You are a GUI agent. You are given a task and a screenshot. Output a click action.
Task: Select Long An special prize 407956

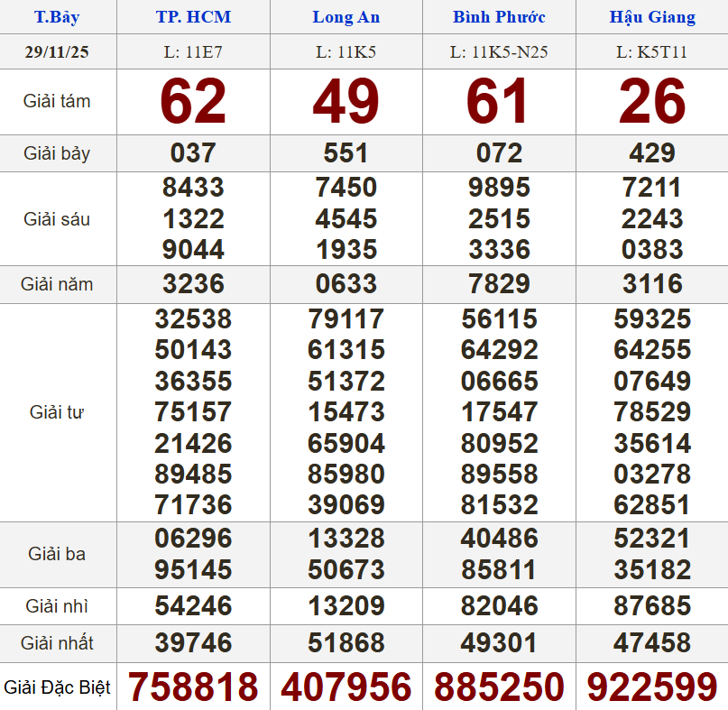point(346,687)
